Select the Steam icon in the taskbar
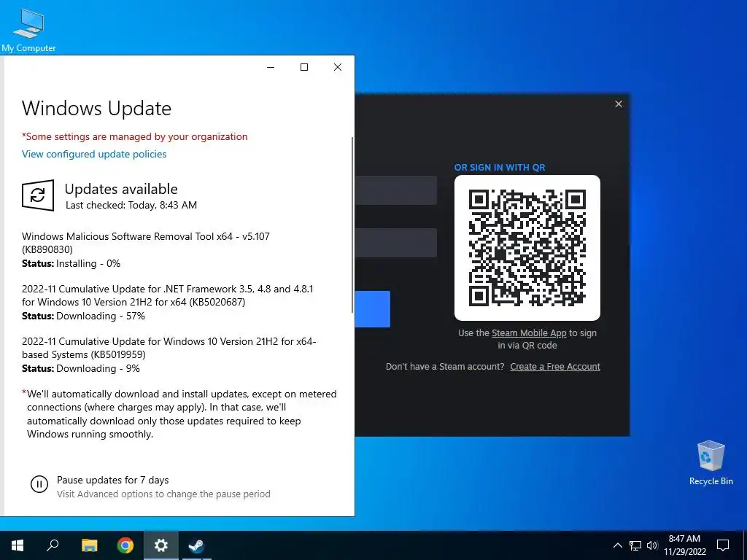The image size is (747, 560). (x=196, y=545)
